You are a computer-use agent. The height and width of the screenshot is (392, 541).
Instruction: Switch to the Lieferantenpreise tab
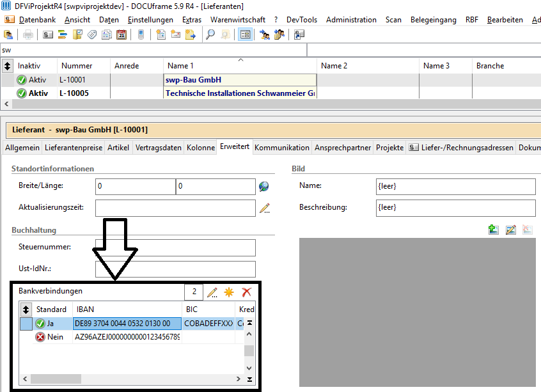pyautogui.click(x=74, y=148)
